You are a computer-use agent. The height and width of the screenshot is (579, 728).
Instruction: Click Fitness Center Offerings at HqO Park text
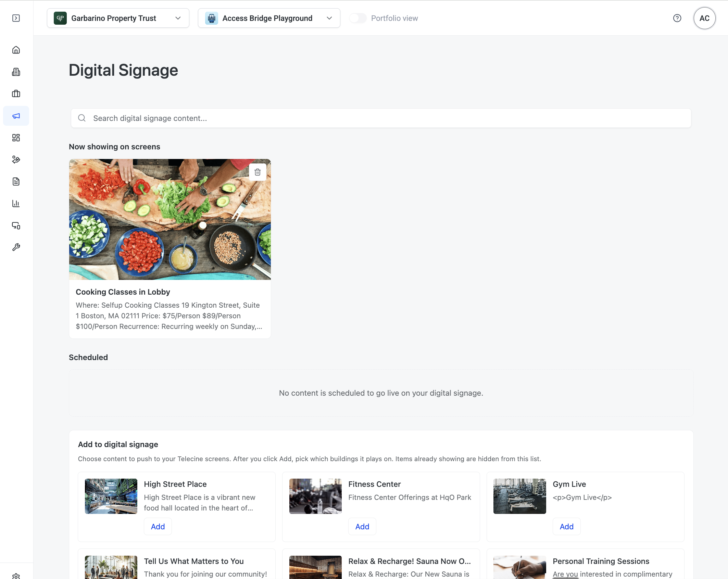click(410, 497)
